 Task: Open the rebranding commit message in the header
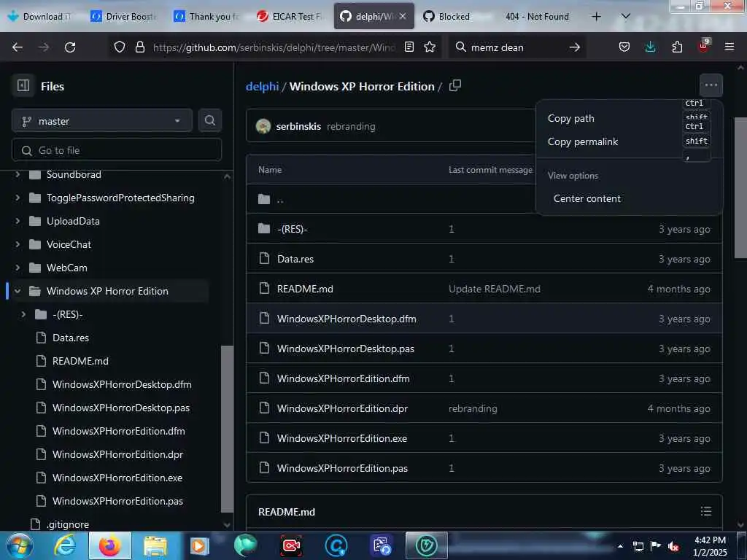coord(351,126)
